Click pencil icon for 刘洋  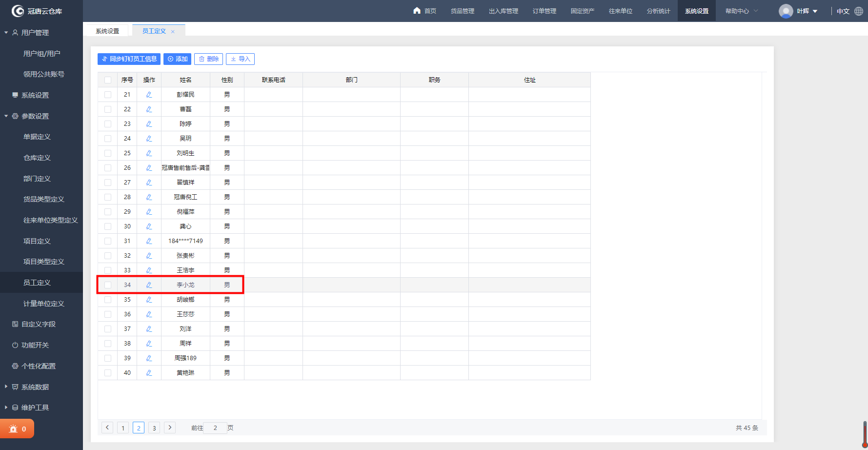[149, 329]
